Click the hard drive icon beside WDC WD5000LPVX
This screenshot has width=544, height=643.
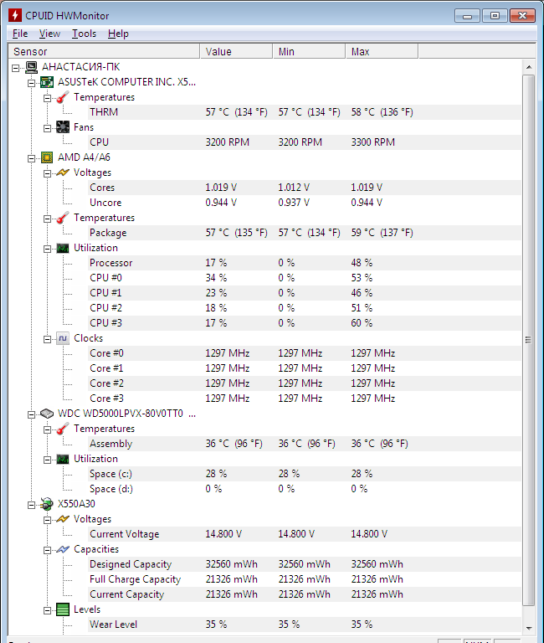click(47, 413)
